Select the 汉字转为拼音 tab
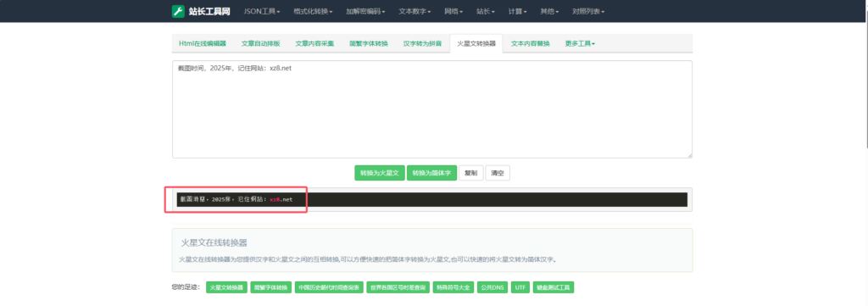Image resolution: width=868 pixels, height=306 pixels. tap(422, 44)
